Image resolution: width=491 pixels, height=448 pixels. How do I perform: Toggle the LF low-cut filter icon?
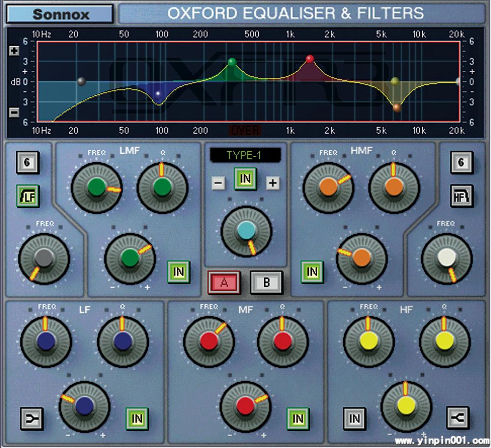tap(27, 195)
